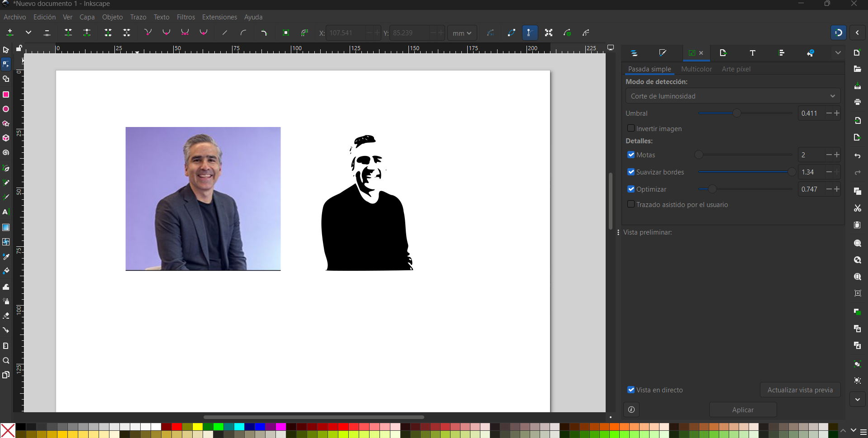Enable the Invertir imagen checkbox
The width and height of the screenshot is (868, 438).
pos(631,128)
